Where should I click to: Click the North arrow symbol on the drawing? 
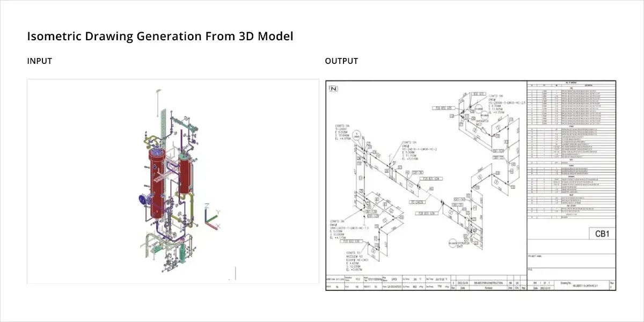[334, 89]
